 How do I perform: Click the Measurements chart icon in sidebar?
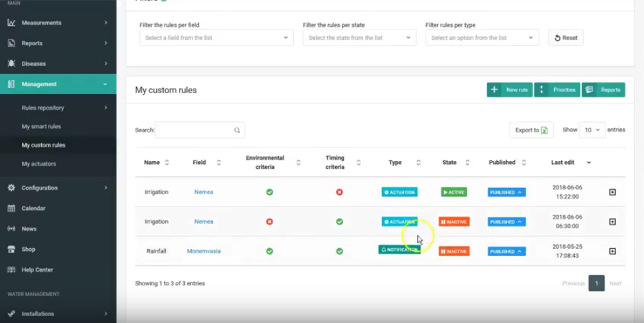[12, 23]
